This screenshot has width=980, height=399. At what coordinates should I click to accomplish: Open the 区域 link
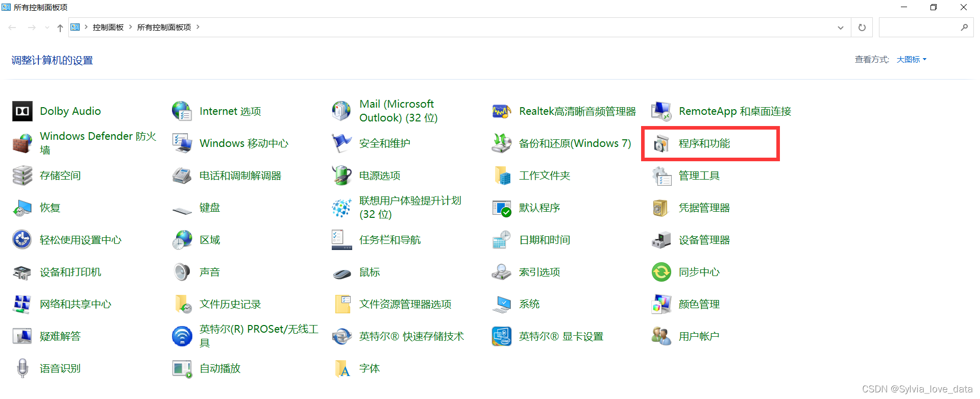(210, 240)
